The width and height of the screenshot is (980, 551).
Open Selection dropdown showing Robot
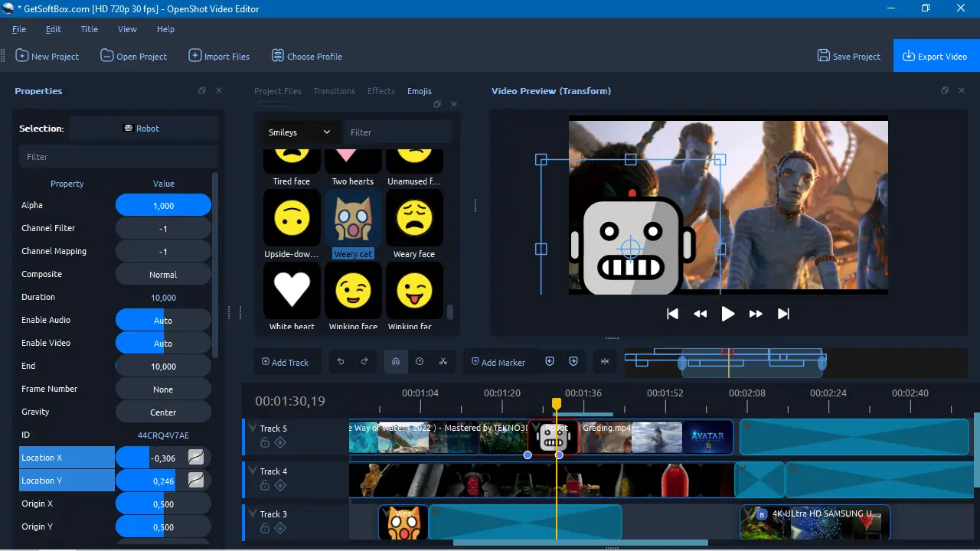click(x=143, y=129)
